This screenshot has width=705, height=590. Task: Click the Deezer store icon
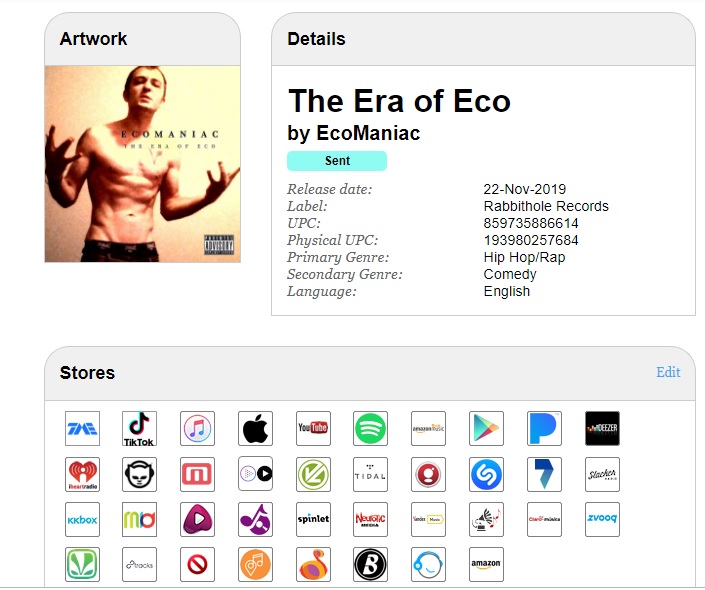coord(602,428)
